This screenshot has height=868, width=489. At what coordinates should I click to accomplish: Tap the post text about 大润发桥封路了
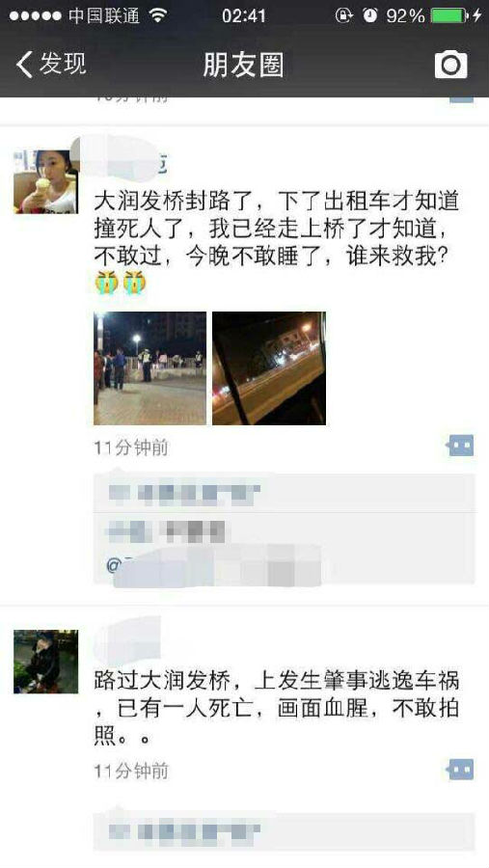[276, 228]
